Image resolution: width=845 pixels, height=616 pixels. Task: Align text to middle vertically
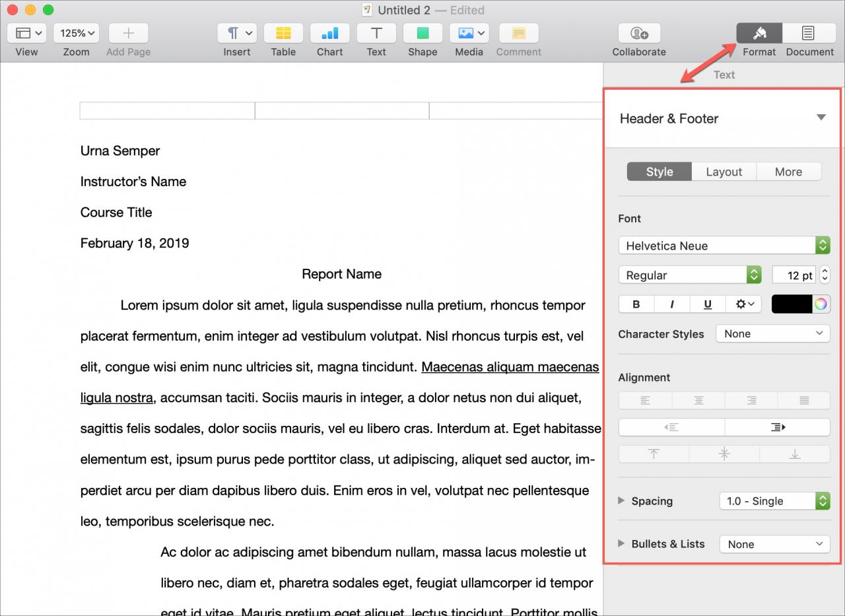[724, 454]
